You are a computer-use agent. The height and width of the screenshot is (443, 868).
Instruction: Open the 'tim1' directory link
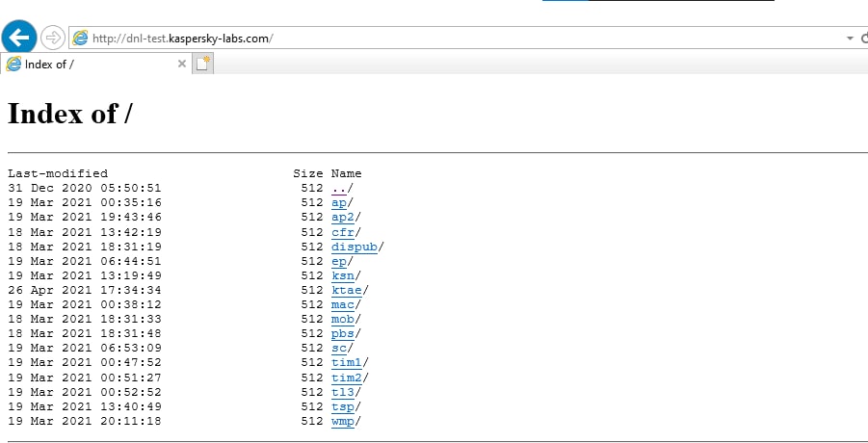pyautogui.click(x=347, y=362)
